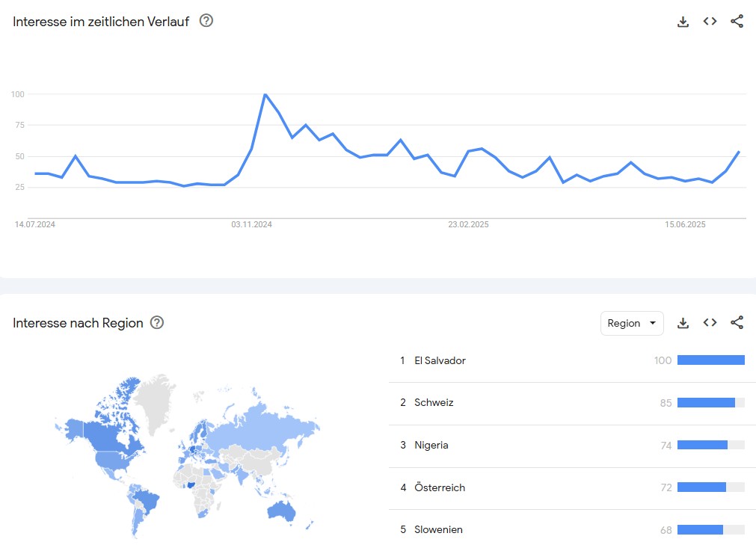Open help for Interesse im zeitlichen Verlauf
Viewport: 756px width, 548px height.
point(206,21)
